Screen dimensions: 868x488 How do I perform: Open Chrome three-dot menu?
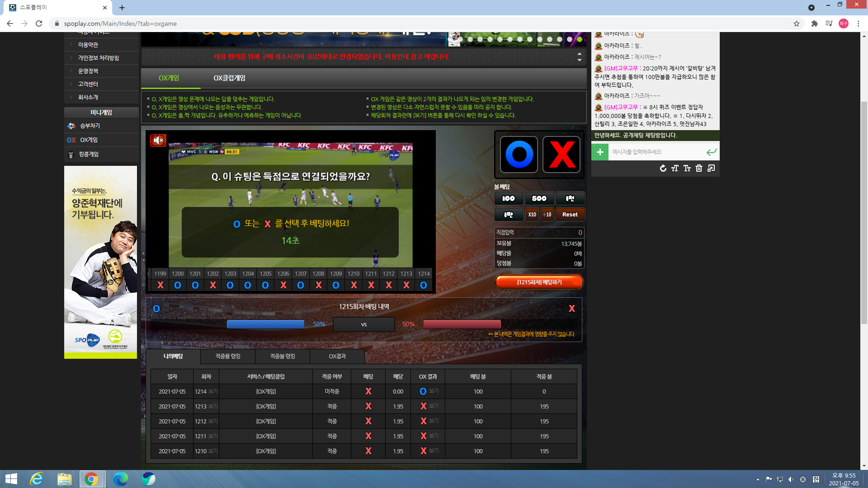(x=858, y=23)
